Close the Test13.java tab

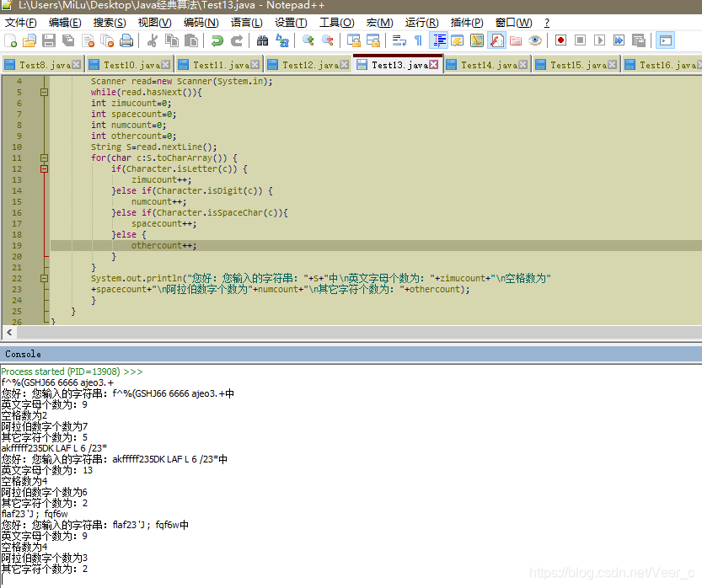[433, 65]
